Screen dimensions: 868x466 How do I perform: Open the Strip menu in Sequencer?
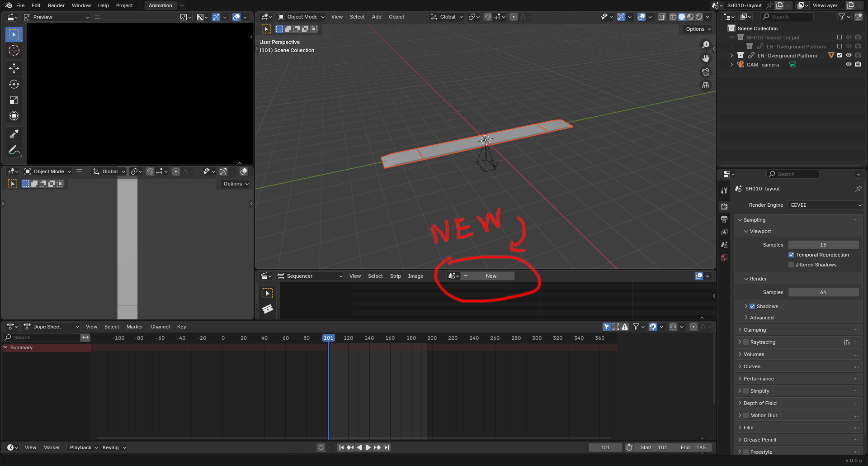(x=395, y=276)
